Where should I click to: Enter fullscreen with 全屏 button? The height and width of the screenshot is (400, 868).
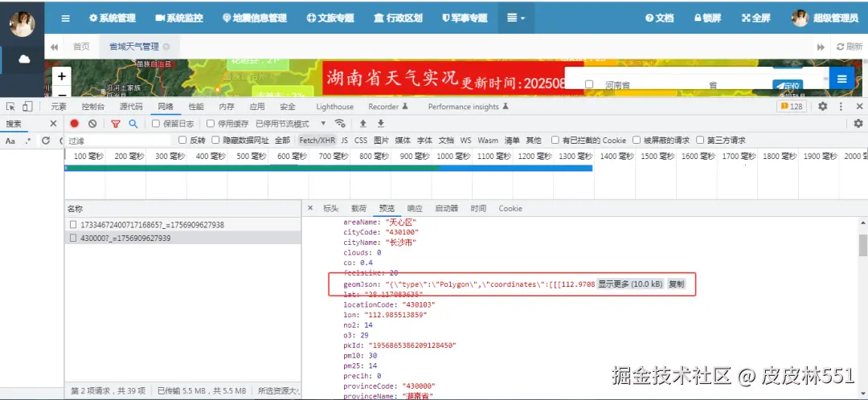pyautogui.click(x=755, y=18)
